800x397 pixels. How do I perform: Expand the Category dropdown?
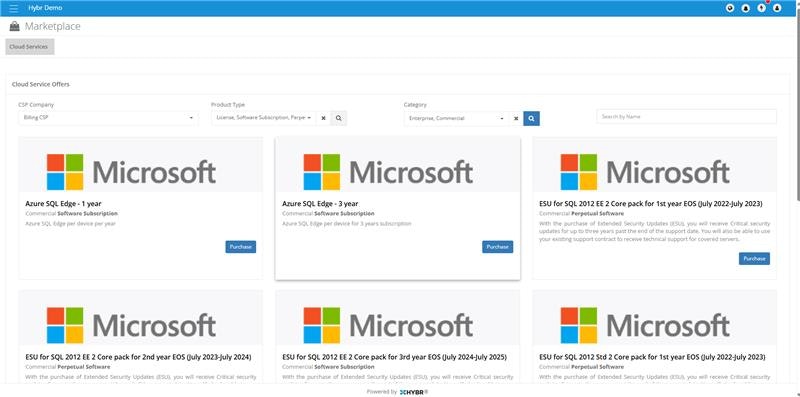tap(456, 118)
